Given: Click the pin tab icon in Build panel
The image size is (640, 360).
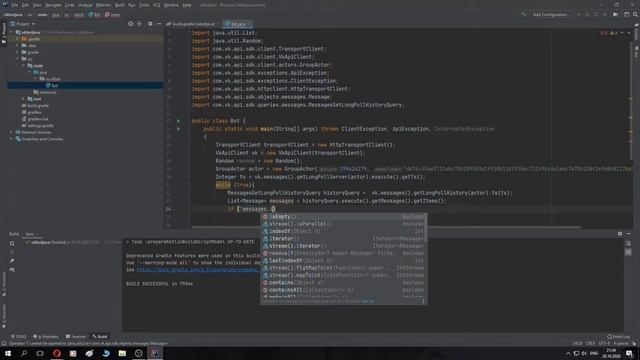Looking at the screenshot, I should 12,260.
